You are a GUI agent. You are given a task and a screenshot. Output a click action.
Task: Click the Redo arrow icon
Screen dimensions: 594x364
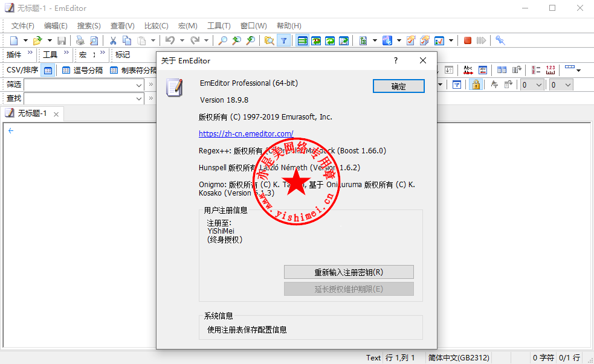click(195, 40)
